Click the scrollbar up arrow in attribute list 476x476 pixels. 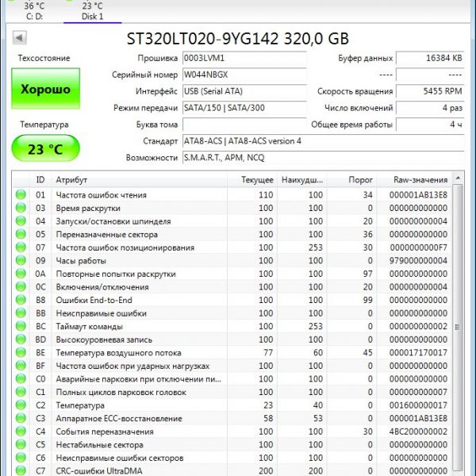tap(458, 178)
